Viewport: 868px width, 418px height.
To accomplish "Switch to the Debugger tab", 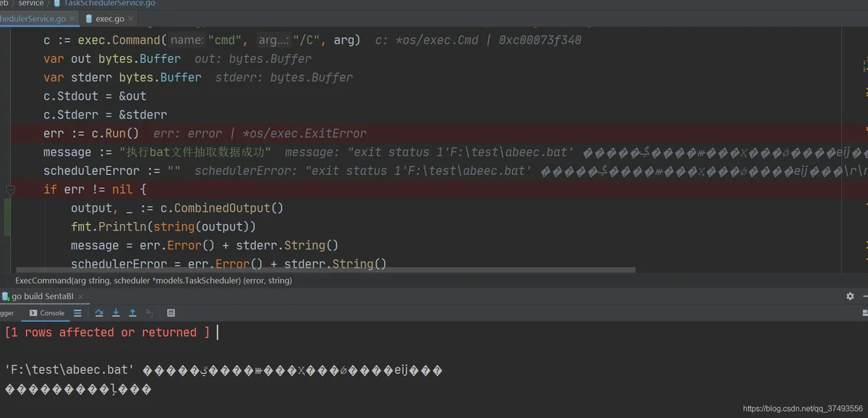I will pyautogui.click(x=7, y=313).
